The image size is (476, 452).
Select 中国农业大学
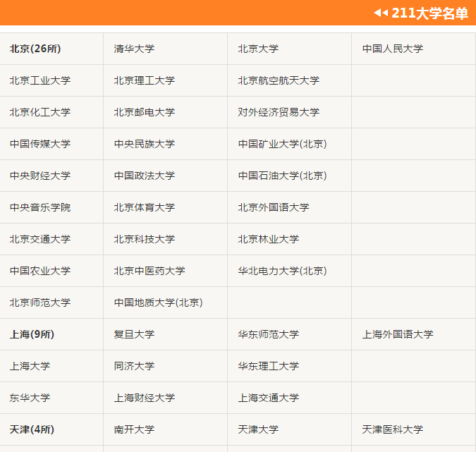pyautogui.click(x=40, y=271)
